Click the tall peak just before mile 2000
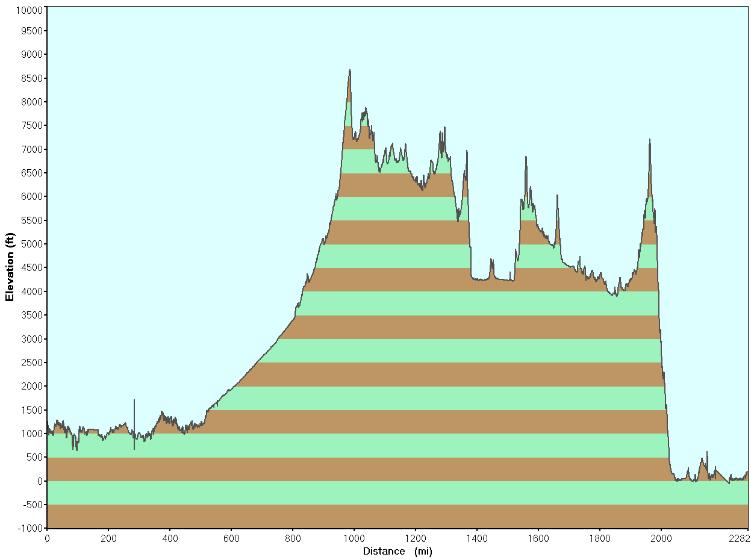The width and height of the screenshot is (751, 560). click(649, 141)
